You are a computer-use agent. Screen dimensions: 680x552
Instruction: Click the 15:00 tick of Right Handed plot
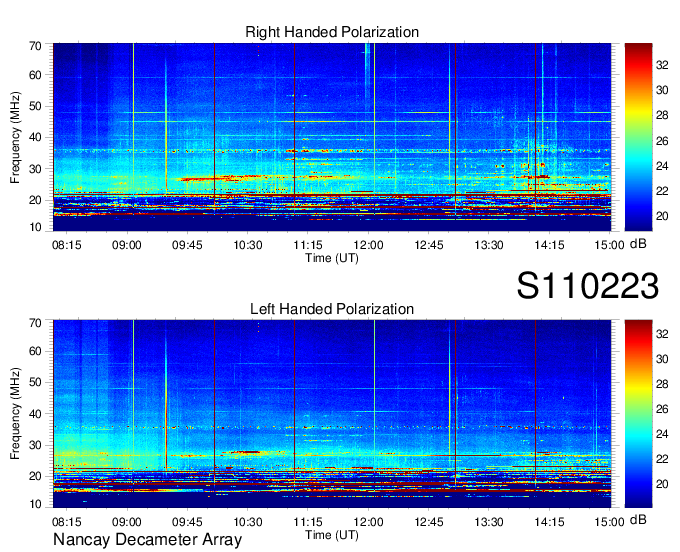609,245
